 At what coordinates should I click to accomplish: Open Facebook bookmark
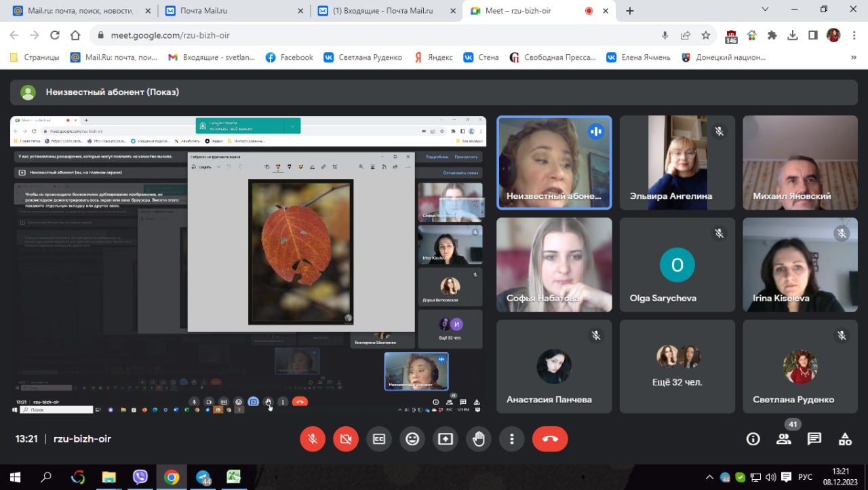pos(290,58)
